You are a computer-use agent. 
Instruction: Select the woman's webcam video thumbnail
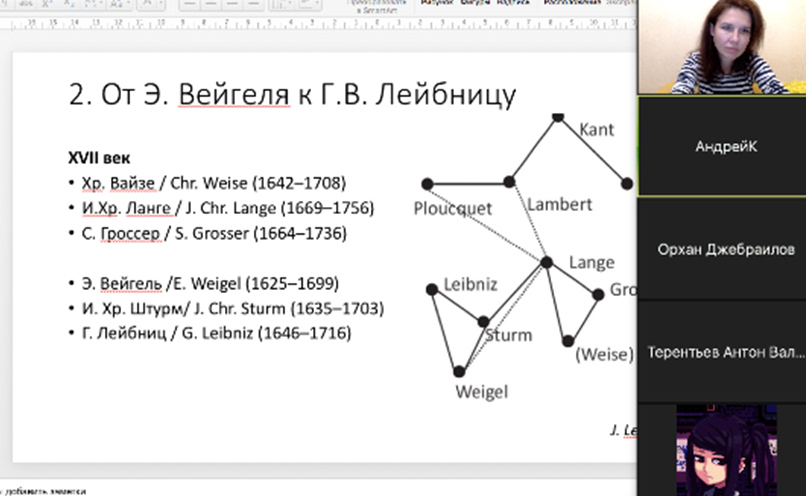(721, 47)
